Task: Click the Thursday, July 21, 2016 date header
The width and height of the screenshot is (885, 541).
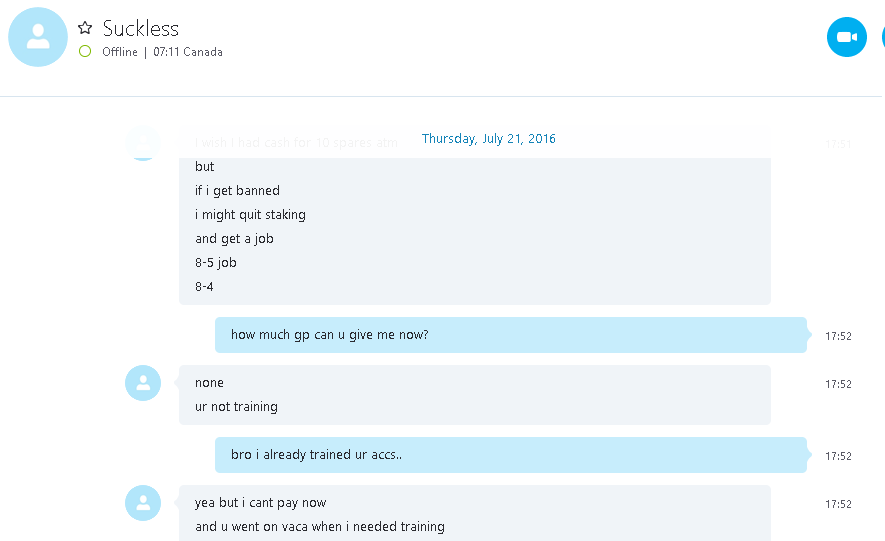Action: coord(489,139)
